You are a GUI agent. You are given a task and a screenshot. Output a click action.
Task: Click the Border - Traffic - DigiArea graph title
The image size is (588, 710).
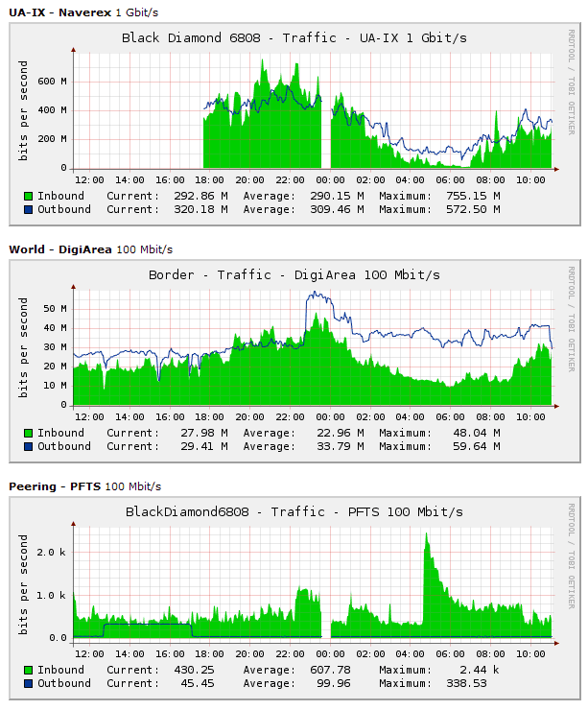click(294, 274)
